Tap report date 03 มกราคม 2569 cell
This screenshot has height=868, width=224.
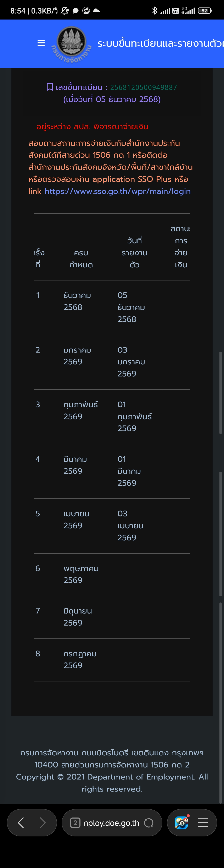131,362
